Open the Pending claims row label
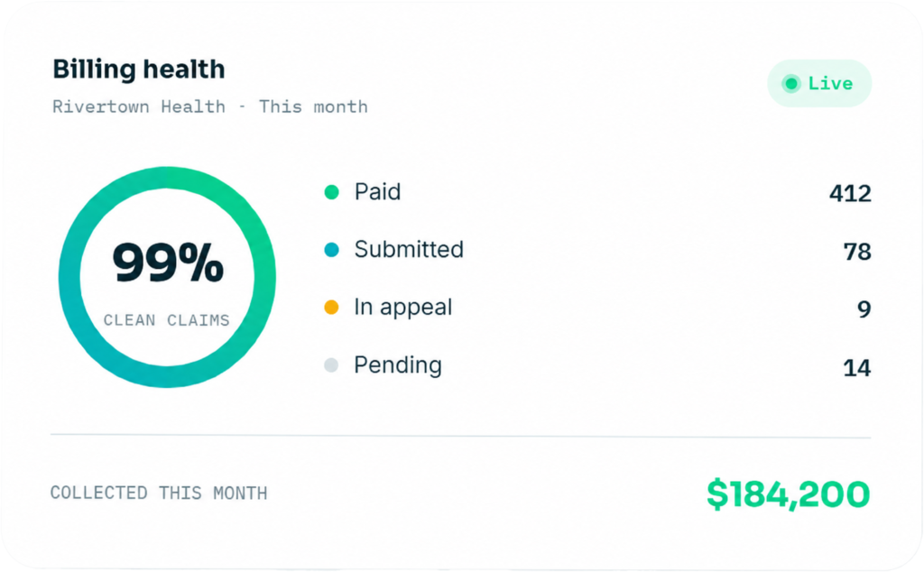 click(x=398, y=365)
